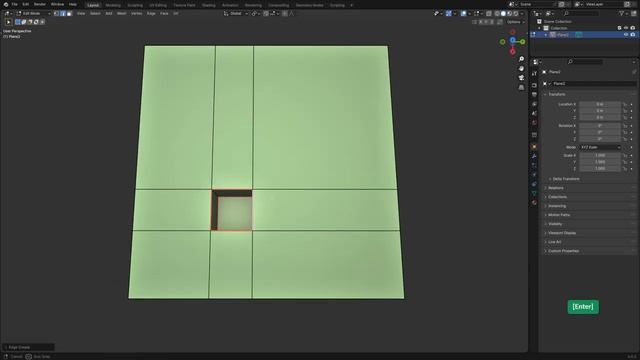This screenshot has width=640, height=360.
Task: Switch to solid shading
Action: pos(503,13)
